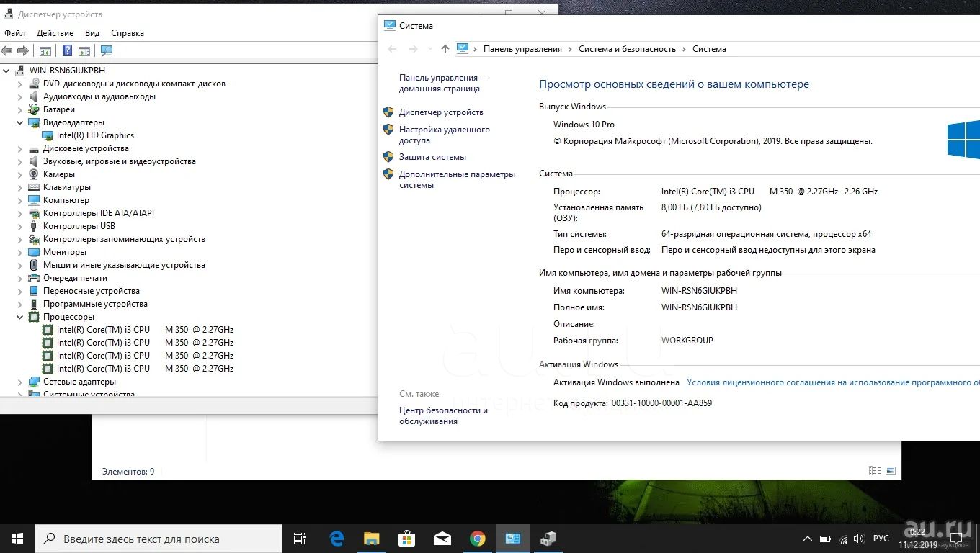
Task: Click Панель управления in breadcrumb path
Action: [x=522, y=49]
